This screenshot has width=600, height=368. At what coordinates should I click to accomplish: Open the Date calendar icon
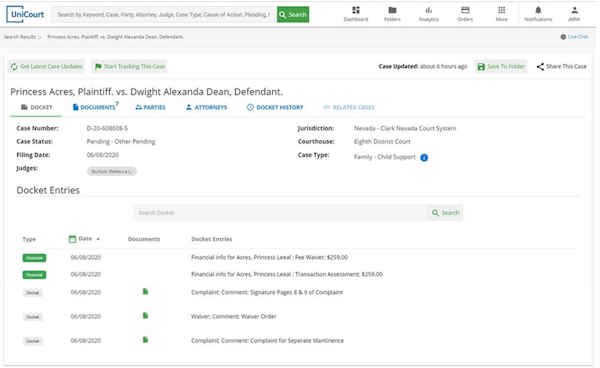[x=72, y=239]
